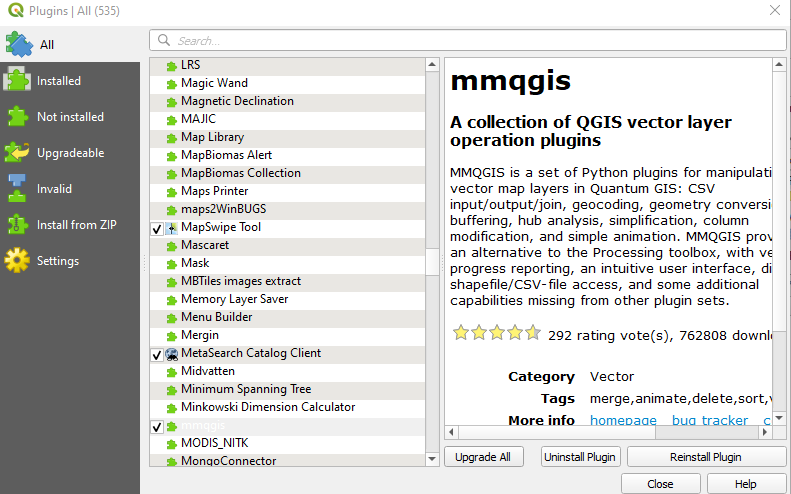Screen dimensions: 791x494
Task: Select the Mask plugin entry
Action: point(288,263)
